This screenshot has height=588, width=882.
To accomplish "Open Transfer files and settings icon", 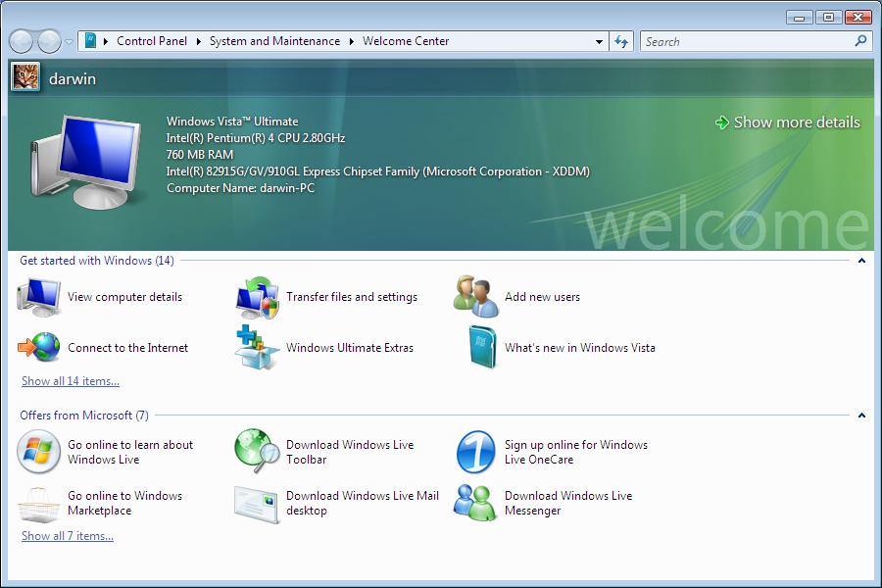I will 258,297.
